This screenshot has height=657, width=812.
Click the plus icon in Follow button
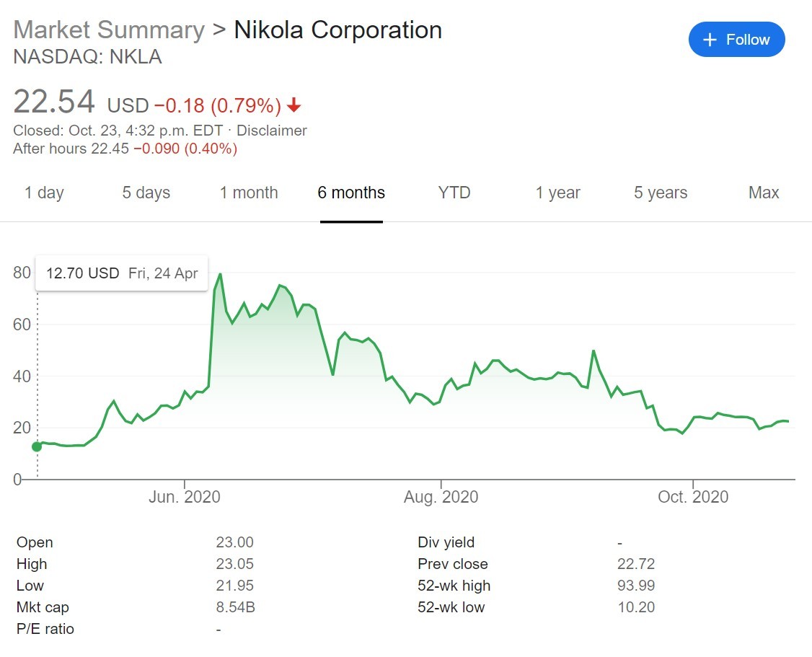click(x=710, y=40)
